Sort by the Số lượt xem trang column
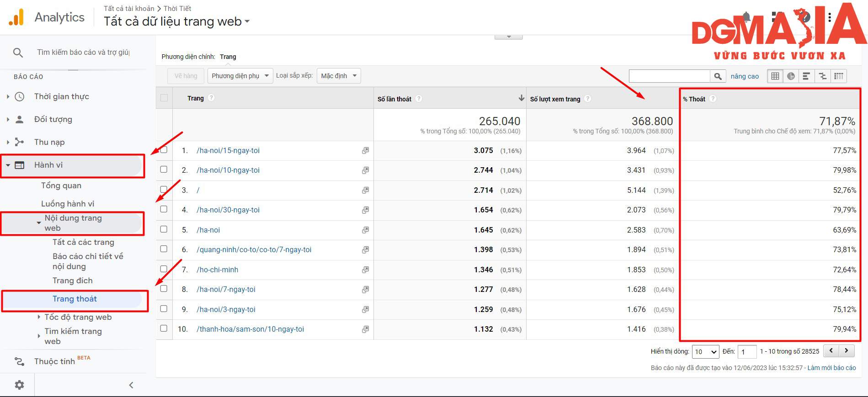868x397 pixels. point(555,99)
